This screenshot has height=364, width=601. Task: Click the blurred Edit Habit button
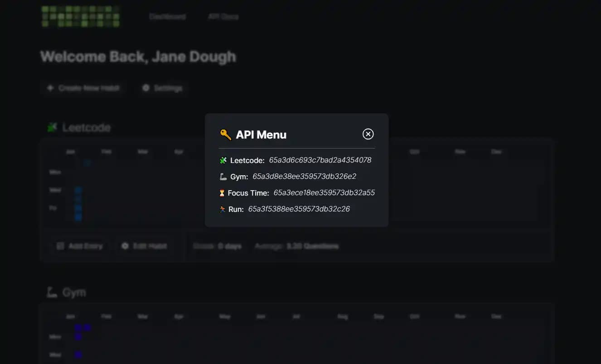144,246
